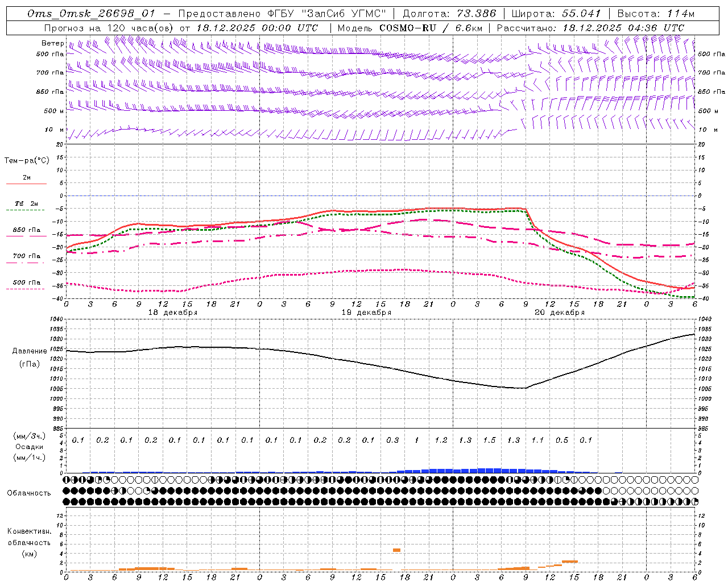Image resolution: width=728 pixels, height=582 pixels.
Task: Click the "Облачность" cloud cover row label
Action: point(29,493)
